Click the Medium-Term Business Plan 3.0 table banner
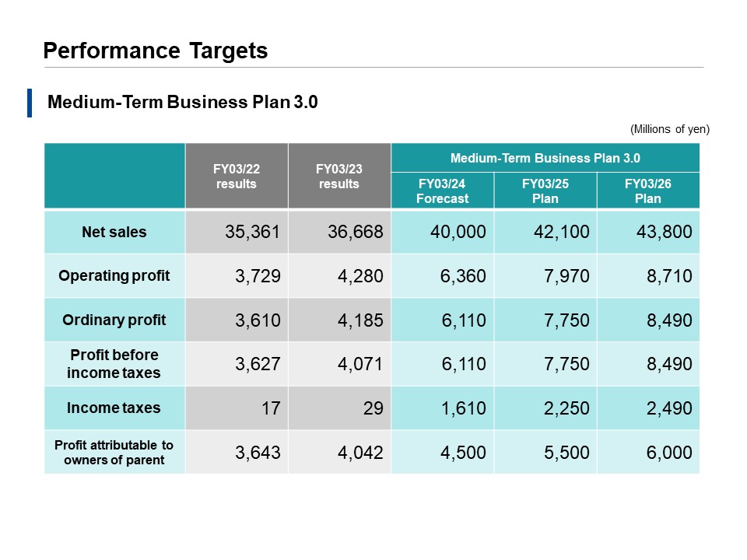Image resolution: width=747 pixels, height=560 pixels. click(546, 158)
